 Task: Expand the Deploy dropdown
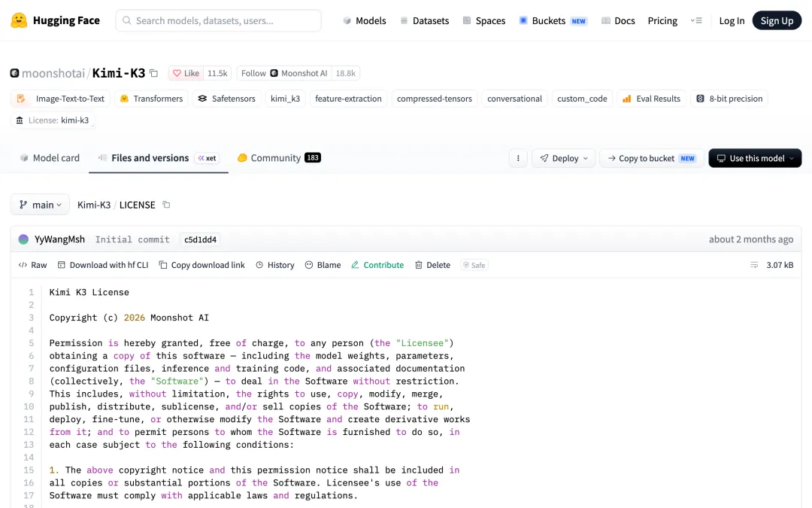coord(563,158)
